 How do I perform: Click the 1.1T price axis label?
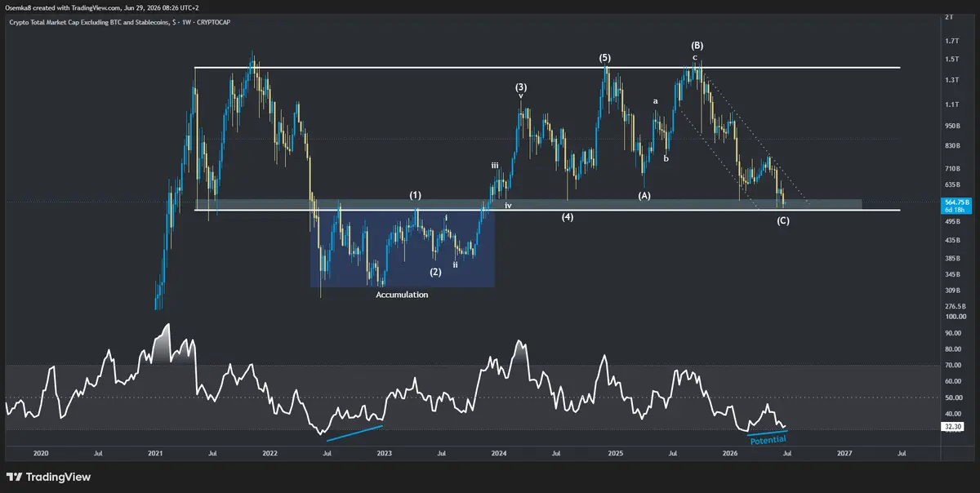click(x=951, y=104)
